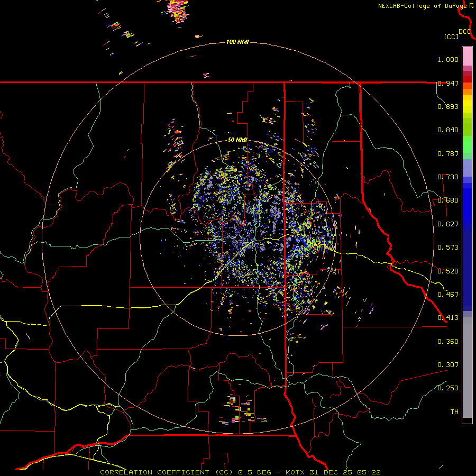Select the 0.627 scale value
This screenshot has height=476, width=476.
[448, 224]
